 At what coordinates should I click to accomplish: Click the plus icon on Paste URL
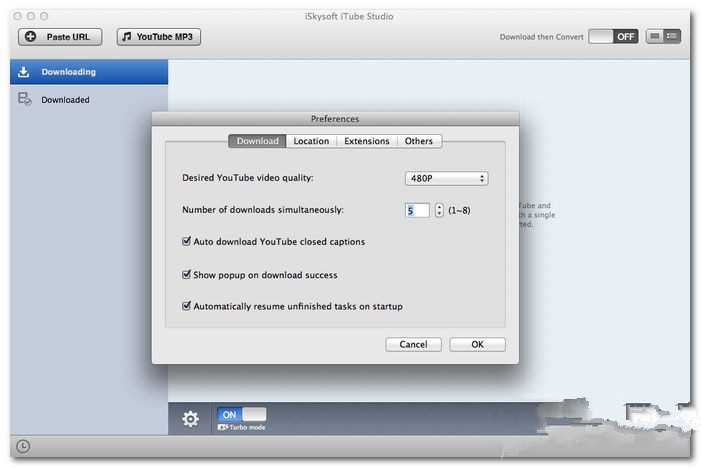(x=30, y=37)
